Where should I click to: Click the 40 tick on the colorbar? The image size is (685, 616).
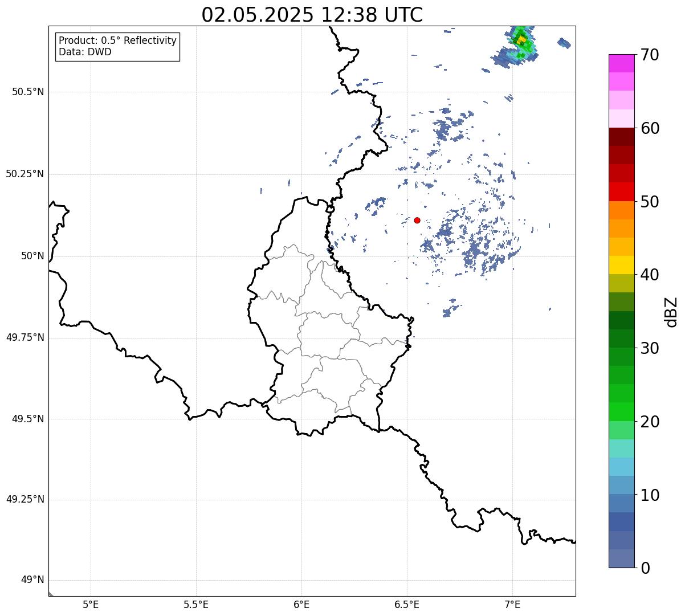coord(650,275)
